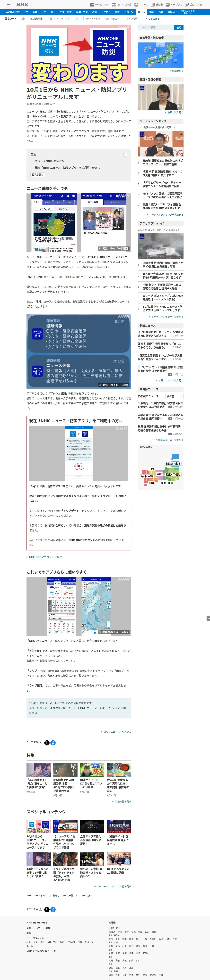Open the question mark help beside upper シェアする
This screenshot has width=210, height=980.
click(40, 742)
